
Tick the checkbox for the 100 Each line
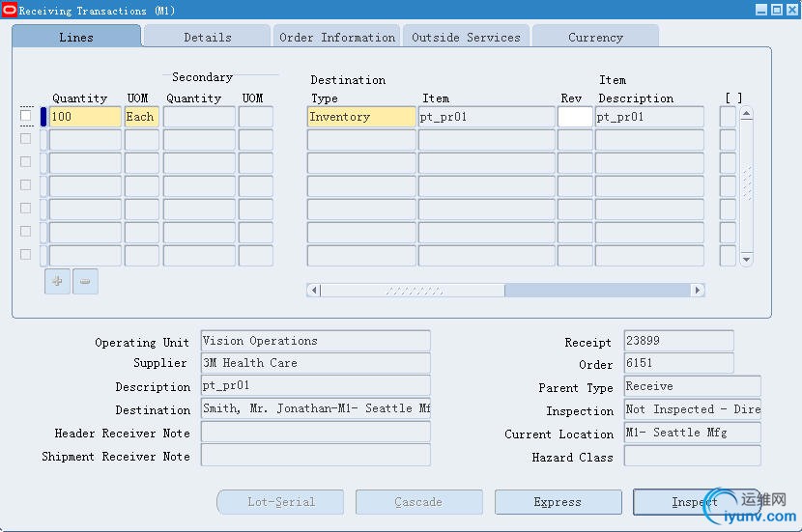coord(25,116)
